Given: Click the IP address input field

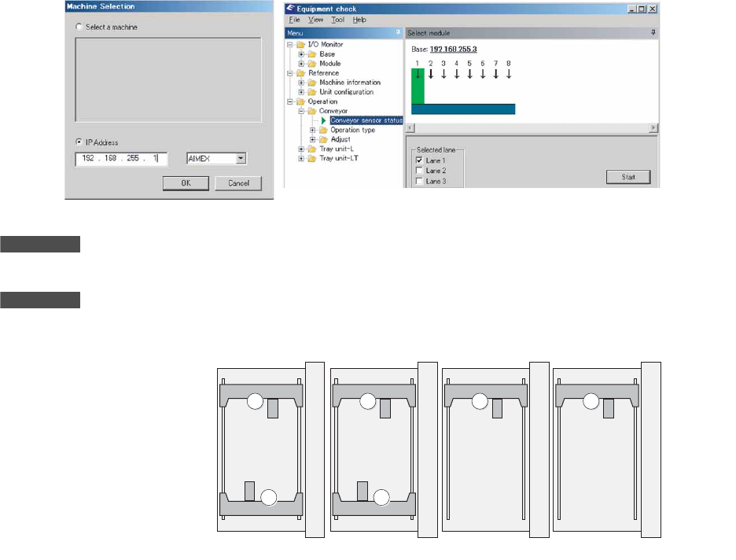Looking at the screenshot, I should 121,159.
